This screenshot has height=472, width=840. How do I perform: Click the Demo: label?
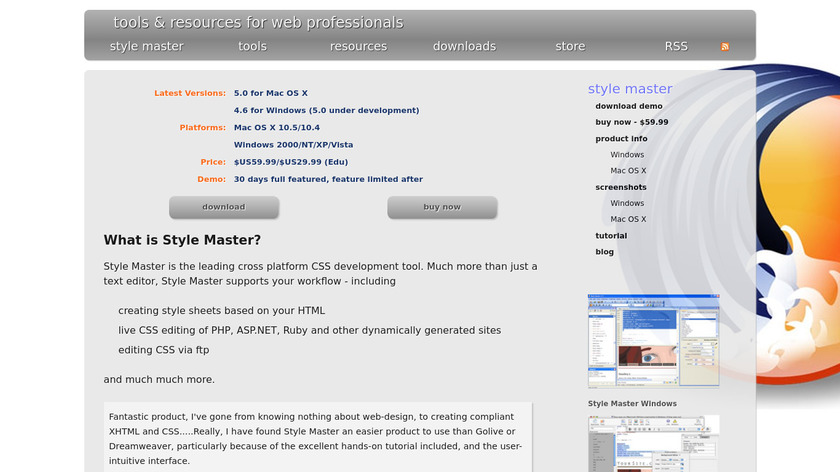click(x=212, y=179)
